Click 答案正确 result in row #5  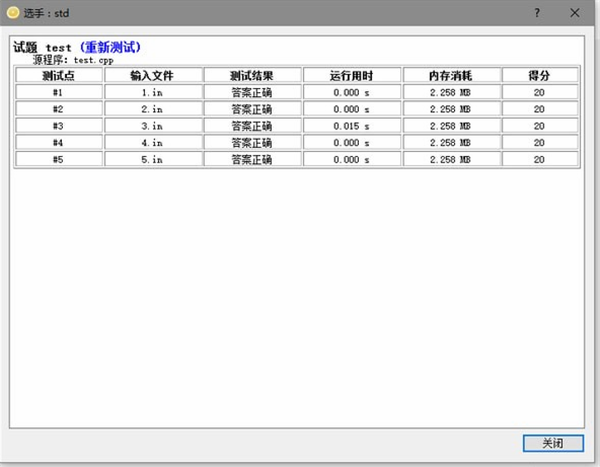(253, 160)
